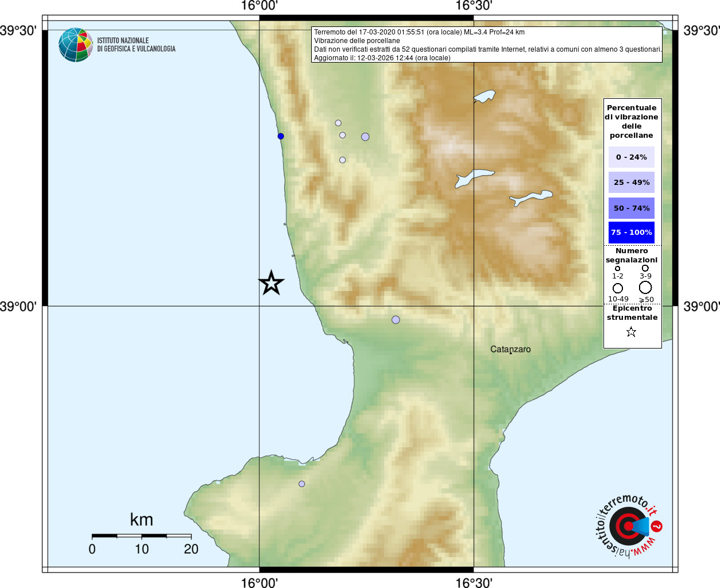Pick the 0 - 24% legend swatch
Screen dimensions: 720x588
click(632, 157)
